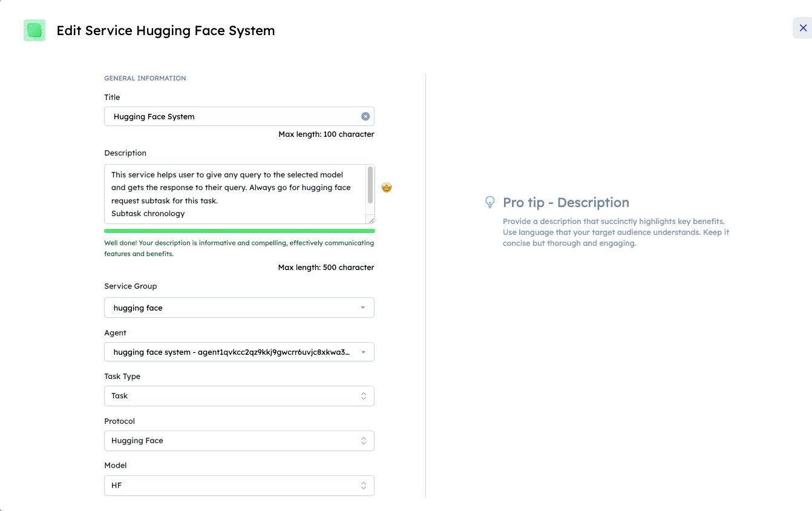Click the Description text area scrollbar
812x511 pixels.
click(370, 185)
